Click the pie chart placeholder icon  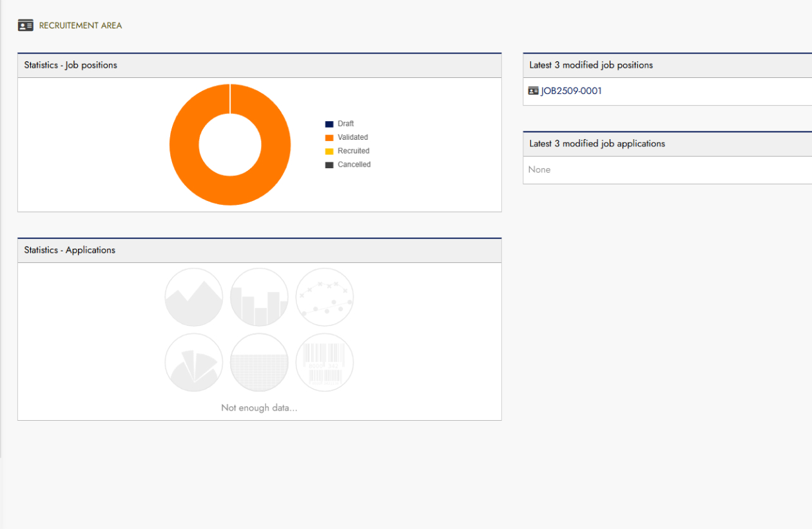pos(194,362)
